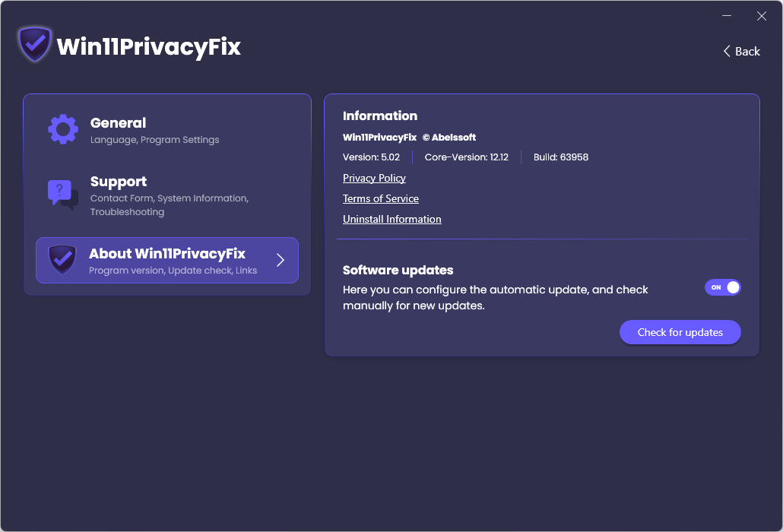The image size is (783, 532).
Task: Turn off the automatic updates toggle
Action: (723, 287)
